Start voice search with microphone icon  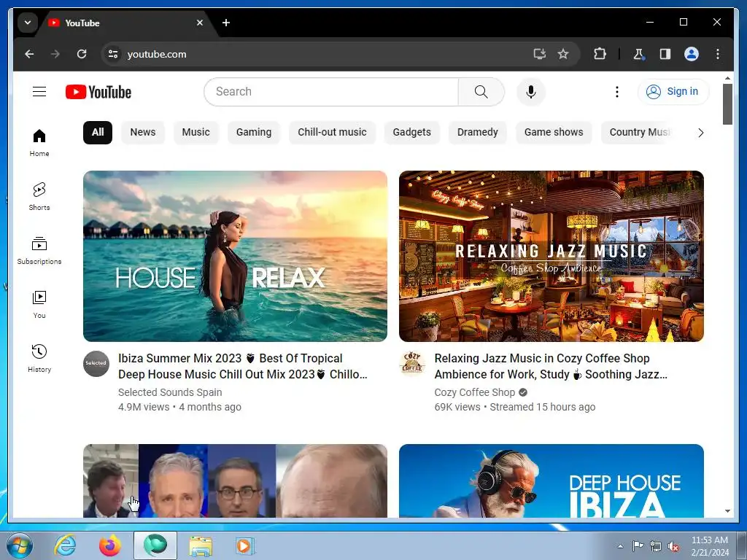531,92
